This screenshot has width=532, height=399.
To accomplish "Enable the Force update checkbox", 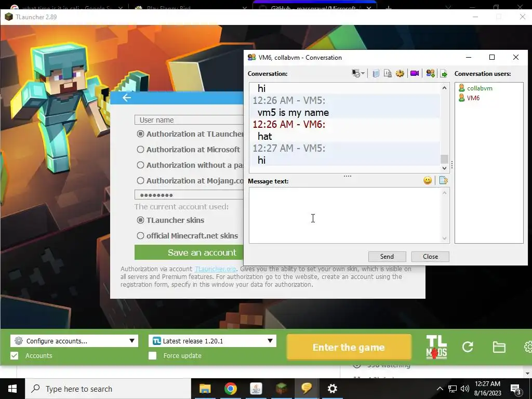I will point(153,355).
